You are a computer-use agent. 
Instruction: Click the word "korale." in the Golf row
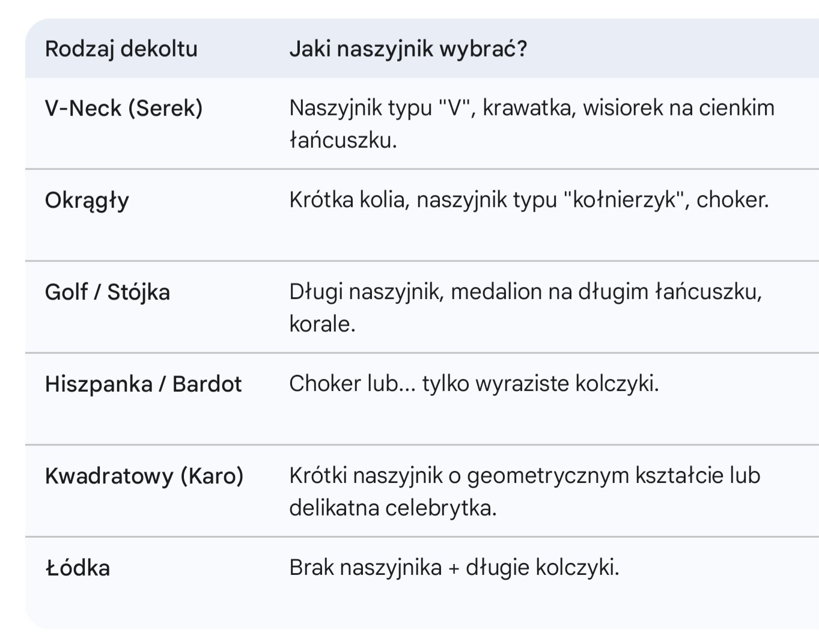(322, 324)
